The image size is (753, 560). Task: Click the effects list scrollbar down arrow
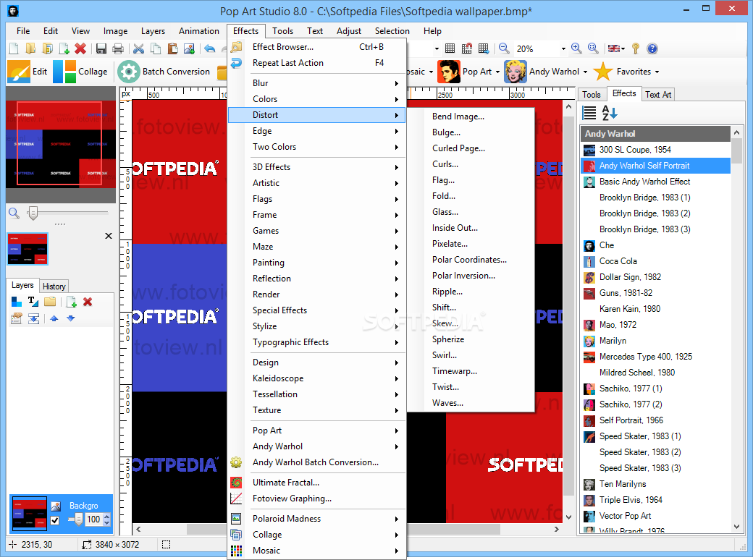pyautogui.click(x=736, y=527)
